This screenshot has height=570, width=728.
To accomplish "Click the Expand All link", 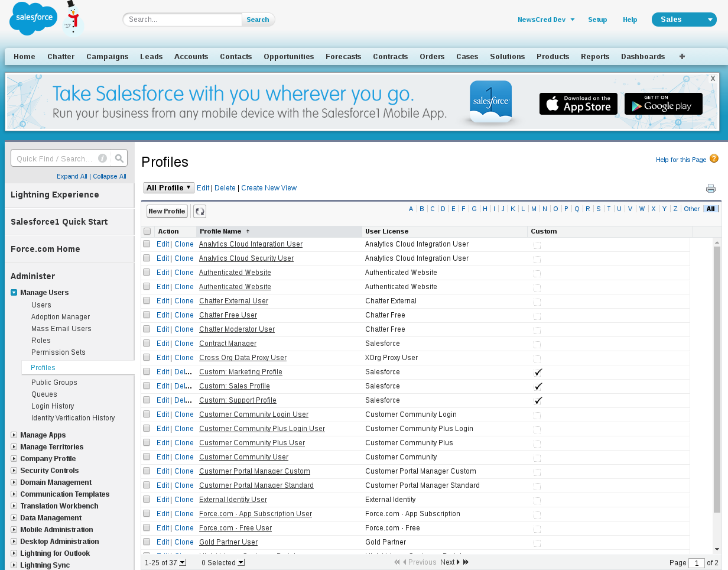I will click(72, 176).
